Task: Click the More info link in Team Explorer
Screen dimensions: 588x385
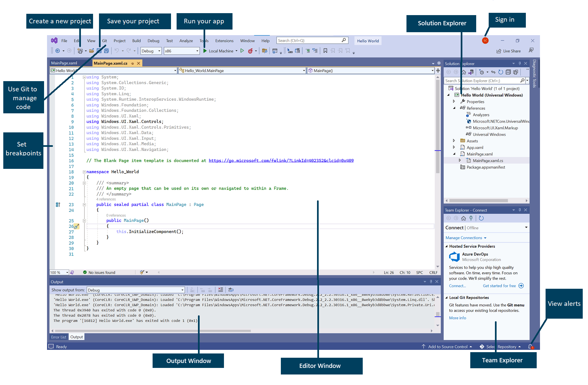Action: pos(457,318)
